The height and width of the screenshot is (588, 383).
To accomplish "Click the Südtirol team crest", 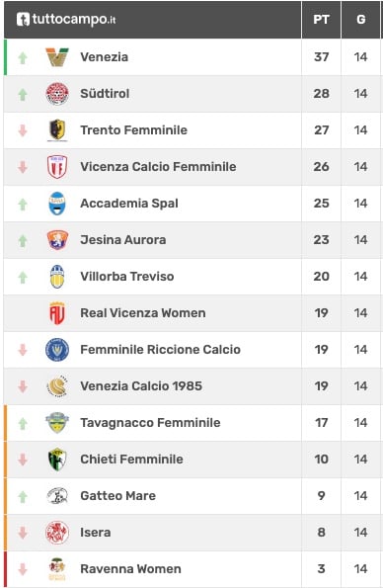I will pos(57,93).
